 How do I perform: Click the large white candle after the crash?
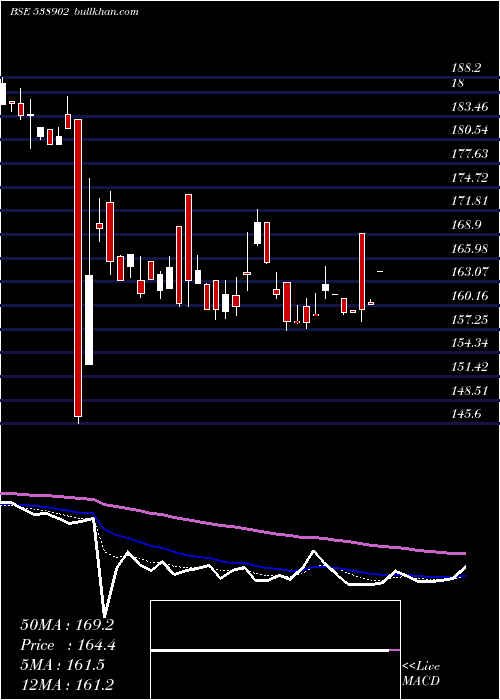tap(89, 320)
